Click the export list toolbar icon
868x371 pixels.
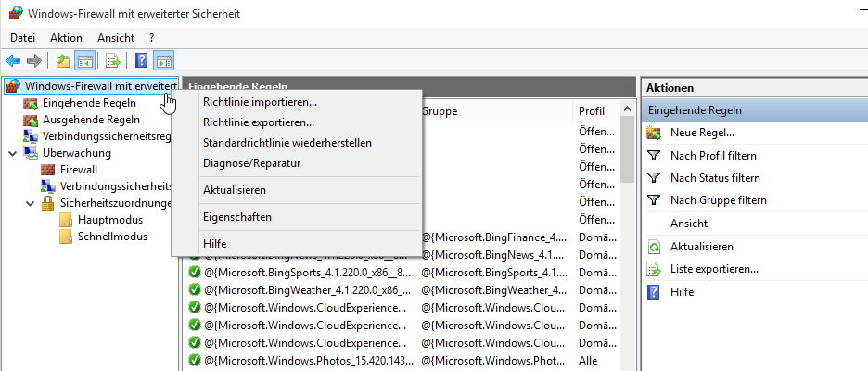(113, 61)
